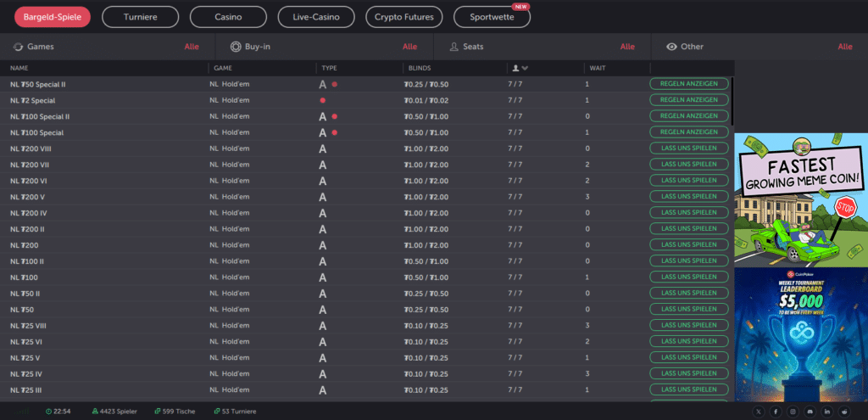Click the 599 Tische status text

pos(179,412)
